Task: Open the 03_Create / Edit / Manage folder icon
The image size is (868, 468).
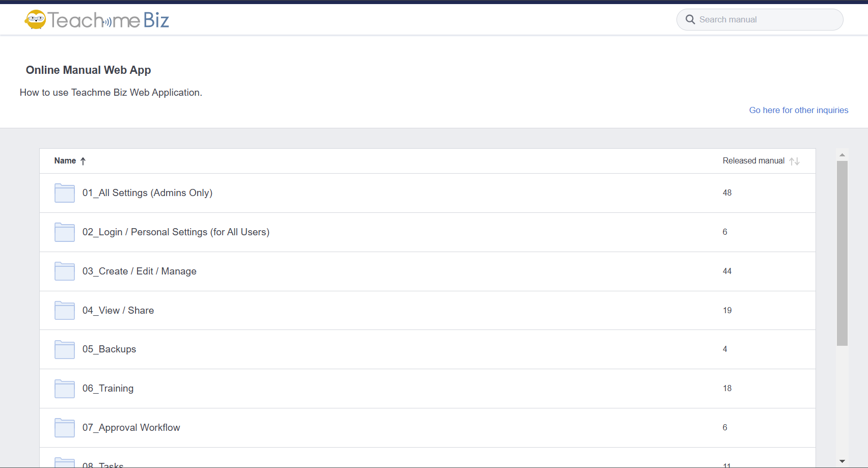Action: (65, 271)
